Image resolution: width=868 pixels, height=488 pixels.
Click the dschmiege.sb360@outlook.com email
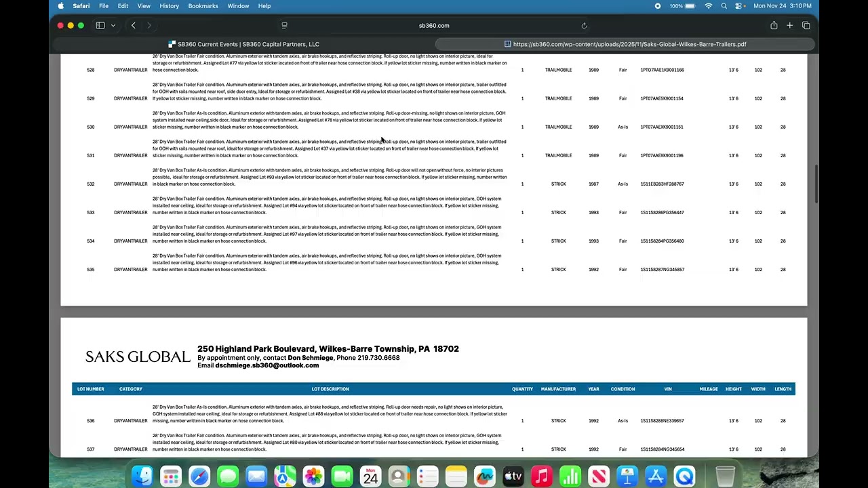click(x=267, y=365)
